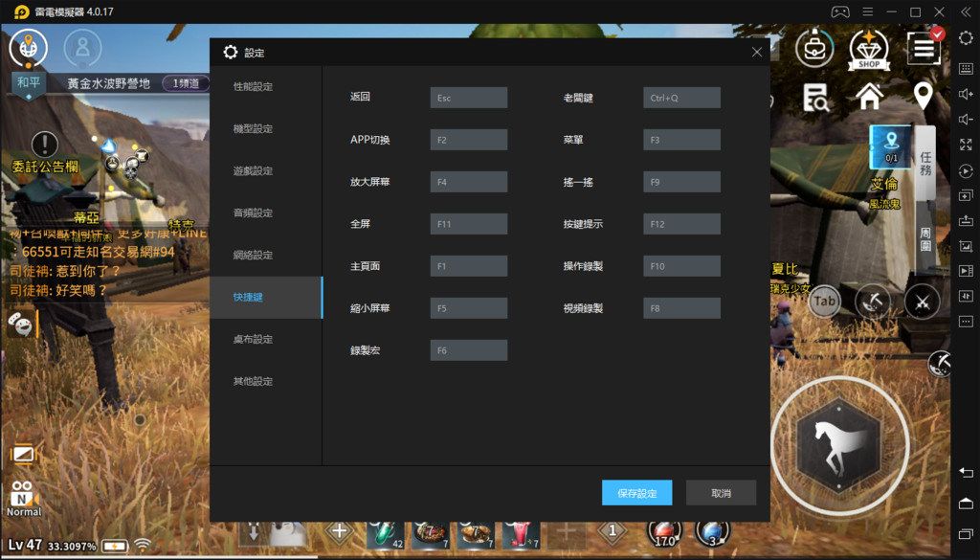Click the 操作錄製 shortcut field showing F10
The width and height of the screenshot is (980, 560).
[681, 265]
